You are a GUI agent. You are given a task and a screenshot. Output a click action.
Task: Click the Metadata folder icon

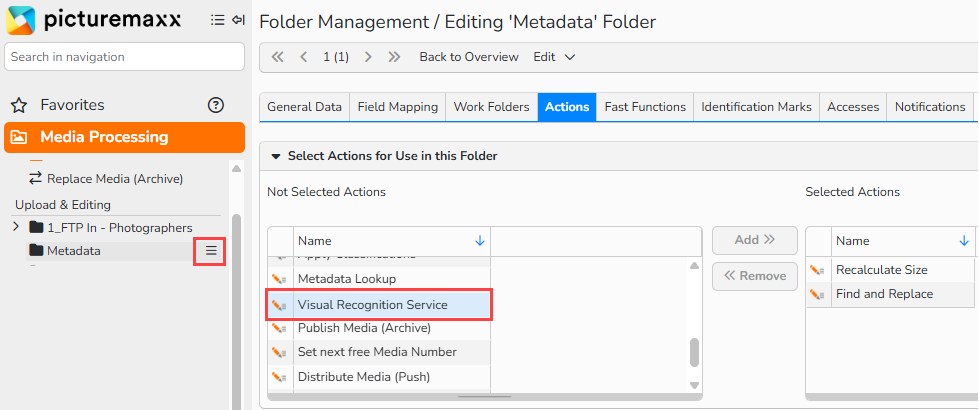(x=36, y=251)
